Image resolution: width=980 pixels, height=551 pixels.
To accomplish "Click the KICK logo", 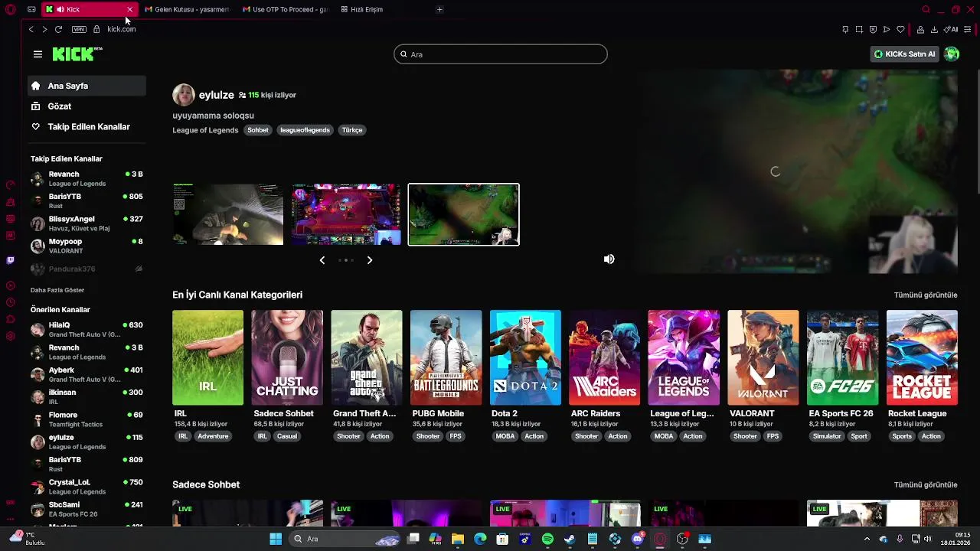I will tap(77, 54).
